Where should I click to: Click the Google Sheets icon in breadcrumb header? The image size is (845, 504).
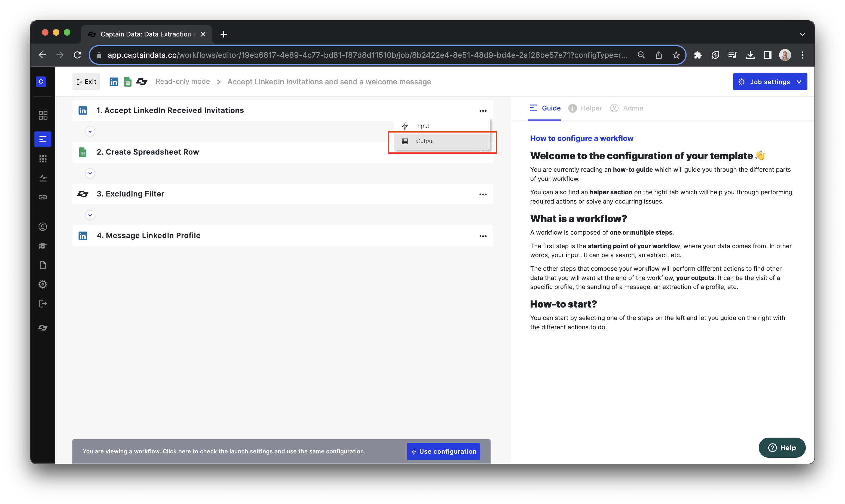coord(128,82)
